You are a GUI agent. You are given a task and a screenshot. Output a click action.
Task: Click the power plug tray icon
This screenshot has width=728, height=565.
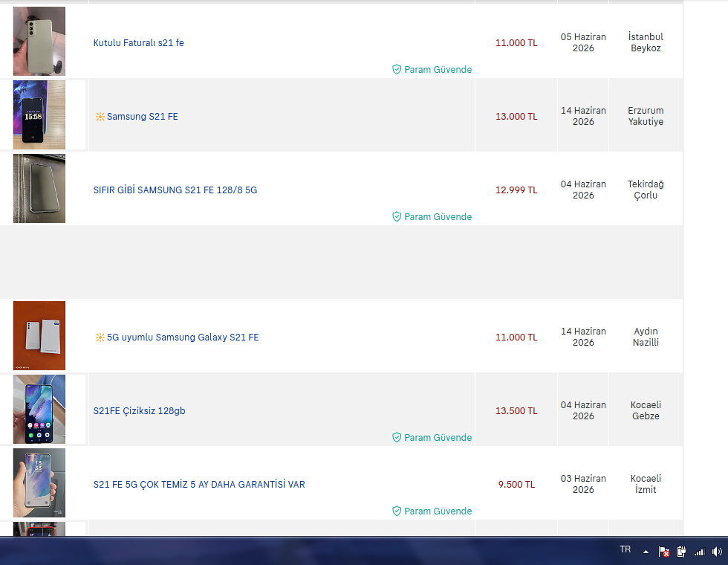(681, 552)
